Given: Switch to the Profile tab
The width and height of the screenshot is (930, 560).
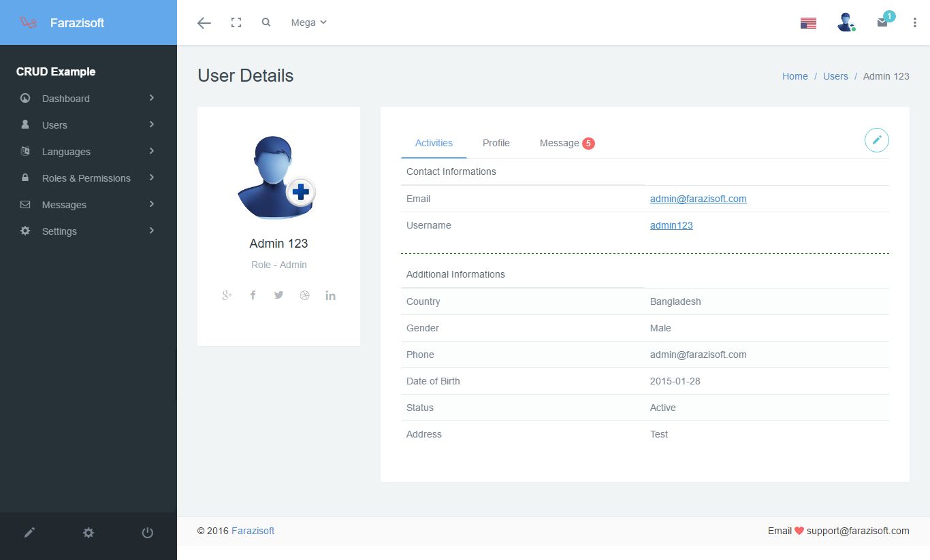Looking at the screenshot, I should click(x=496, y=143).
